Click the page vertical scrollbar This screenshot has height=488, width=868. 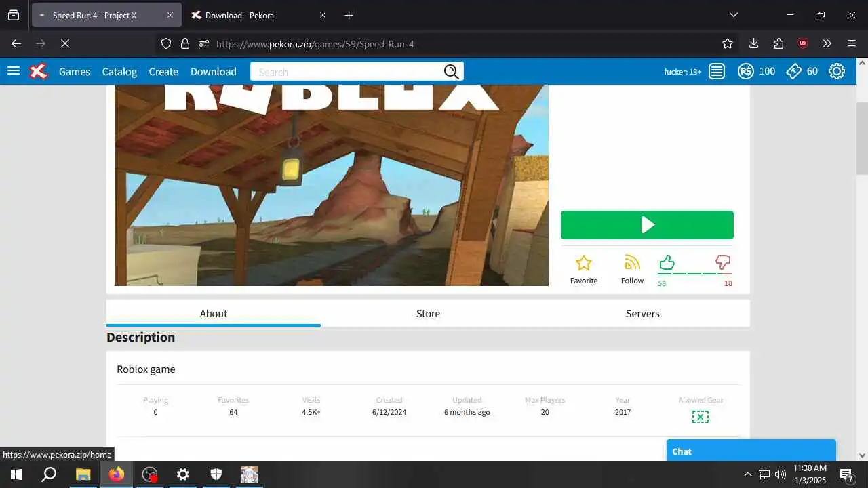click(862, 138)
